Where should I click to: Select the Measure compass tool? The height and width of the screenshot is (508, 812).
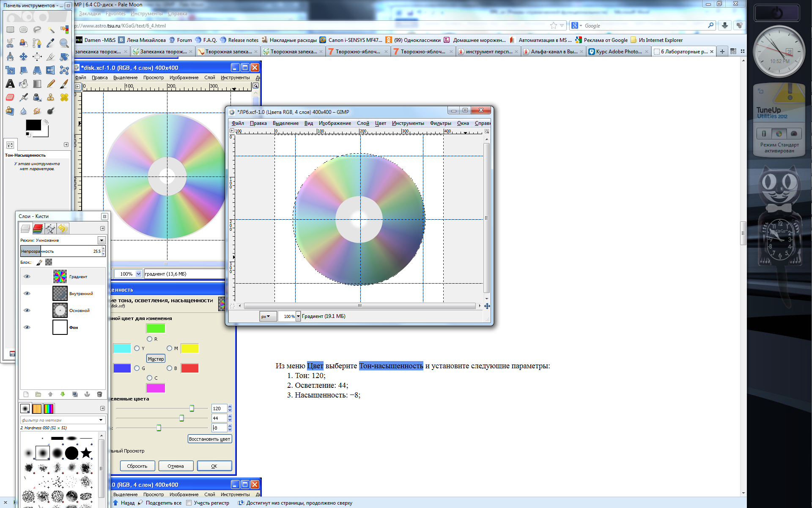(x=10, y=57)
